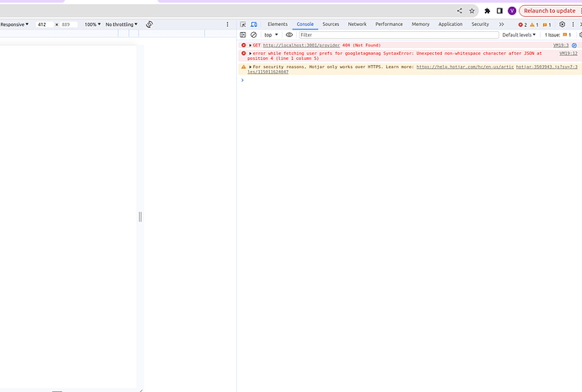The image size is (582, 392).
Task: Switch to the Elements tab
Action: coord(278,24)
